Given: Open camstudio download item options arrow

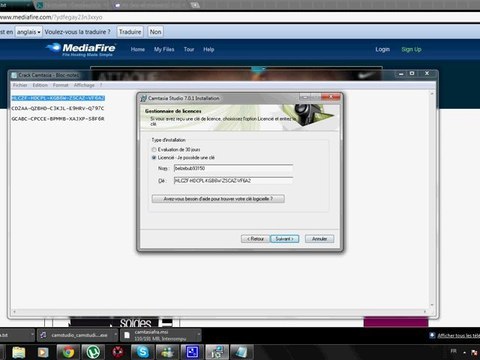Looking at the screenshot, I should (116, 335).
